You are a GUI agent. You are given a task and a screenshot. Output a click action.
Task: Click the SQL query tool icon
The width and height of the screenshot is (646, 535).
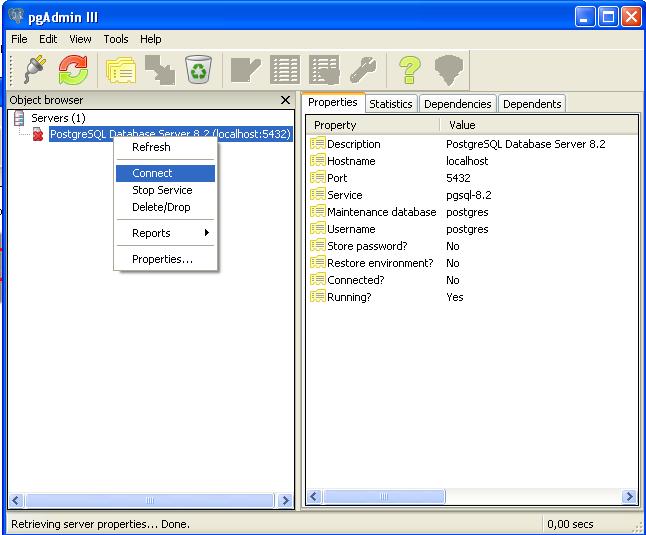[x=246, y=70]
